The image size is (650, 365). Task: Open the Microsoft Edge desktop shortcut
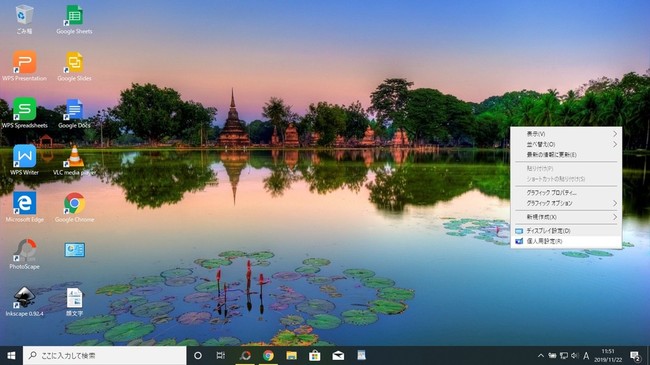24,207
